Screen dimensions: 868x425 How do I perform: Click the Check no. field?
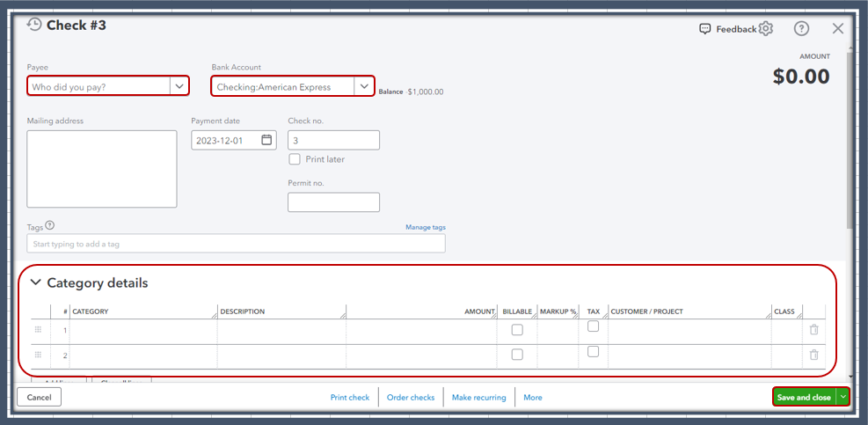[x=334, y=140]
